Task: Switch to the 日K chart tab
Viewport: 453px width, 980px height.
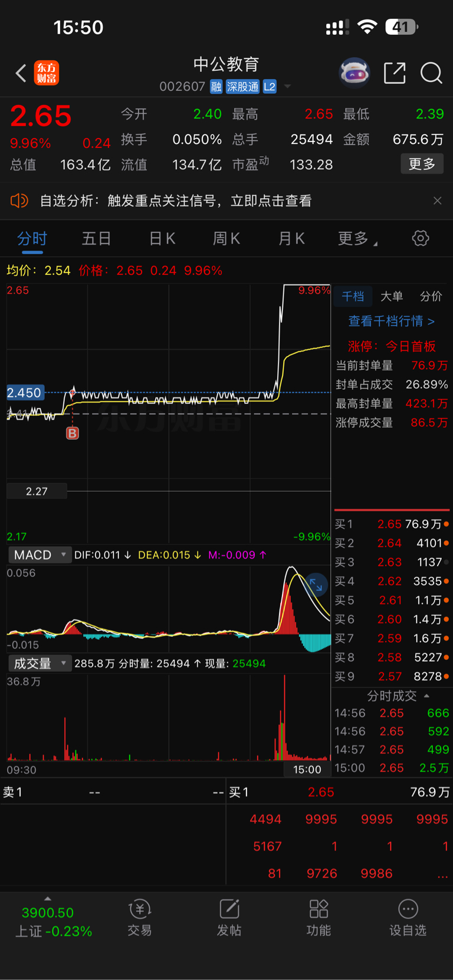Action: pyautogui.click(x=162, y=239)
